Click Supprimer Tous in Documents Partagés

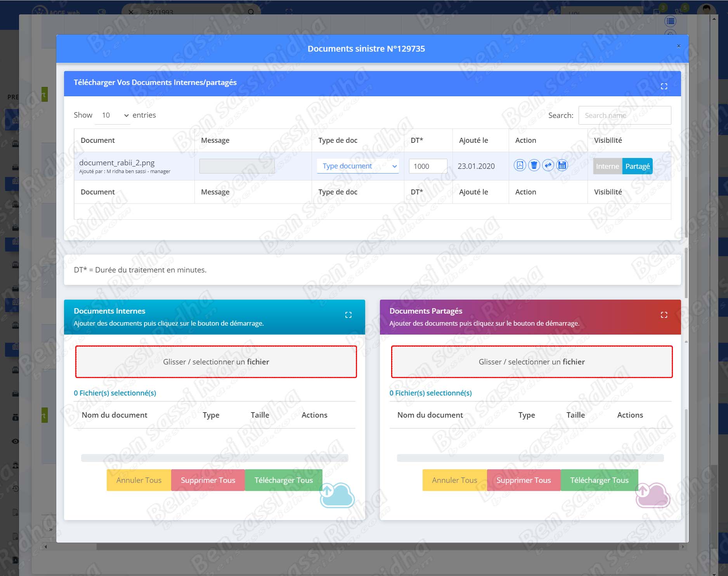pyautogui.click(x=523, y=480)
